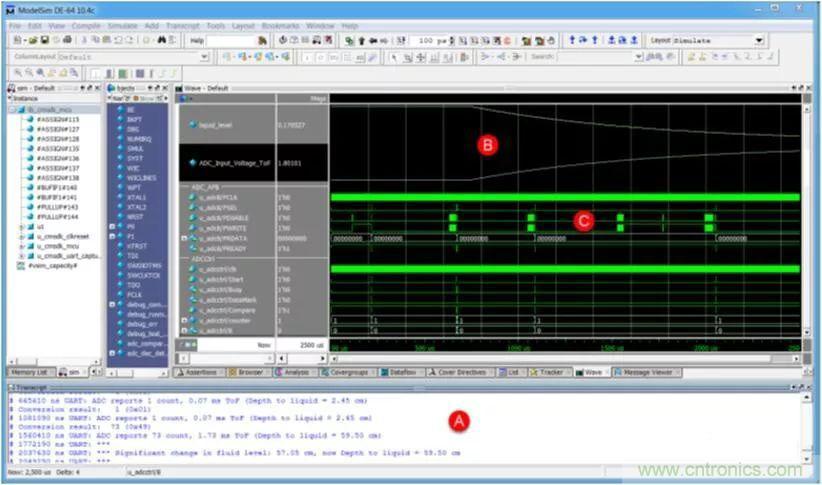Expand the P1 object in Objects pane
Screen dimensions: 822x485
point(112,236)
